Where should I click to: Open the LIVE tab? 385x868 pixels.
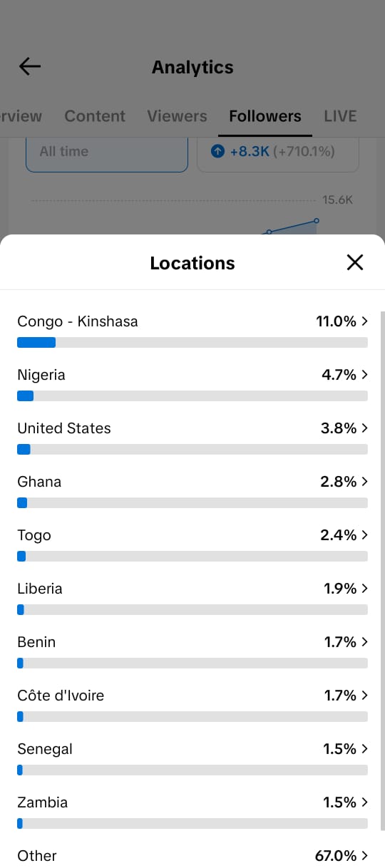(x=340, y=116)
